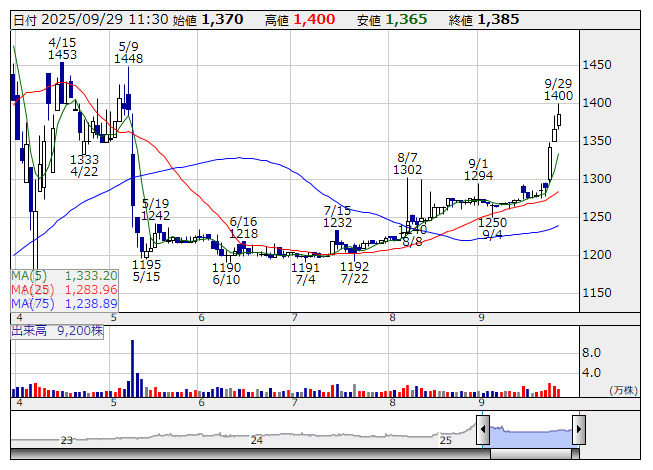Click the date 2025/09/29 11:30 header
The width and height of the screenshot is (653, 470).
point(91,20)
